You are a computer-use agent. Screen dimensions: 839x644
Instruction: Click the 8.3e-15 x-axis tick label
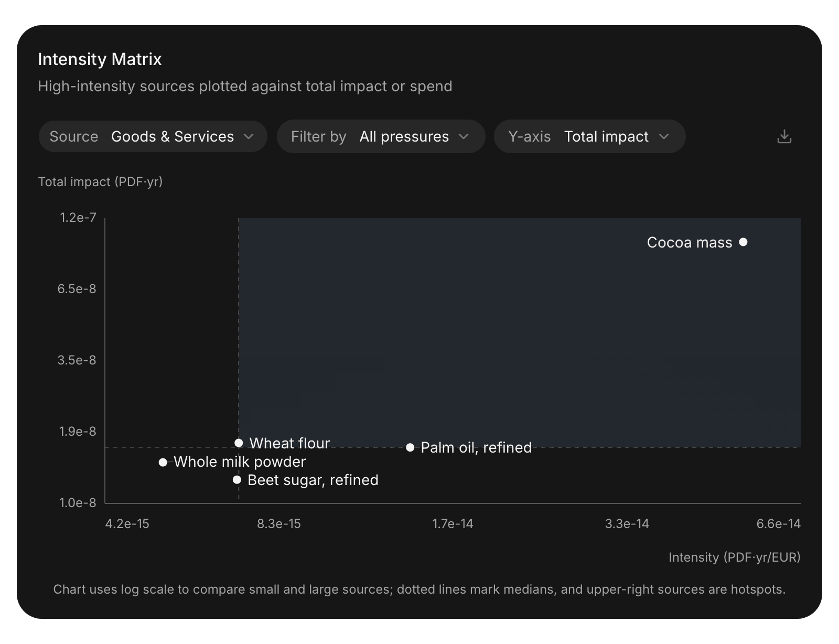279,524
